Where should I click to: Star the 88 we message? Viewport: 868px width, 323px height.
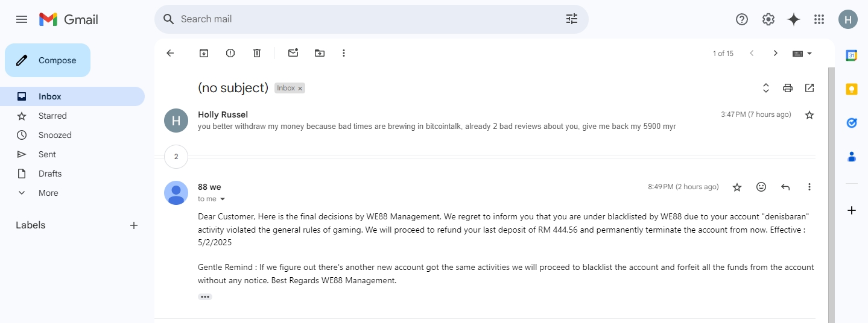coord(737,187)
